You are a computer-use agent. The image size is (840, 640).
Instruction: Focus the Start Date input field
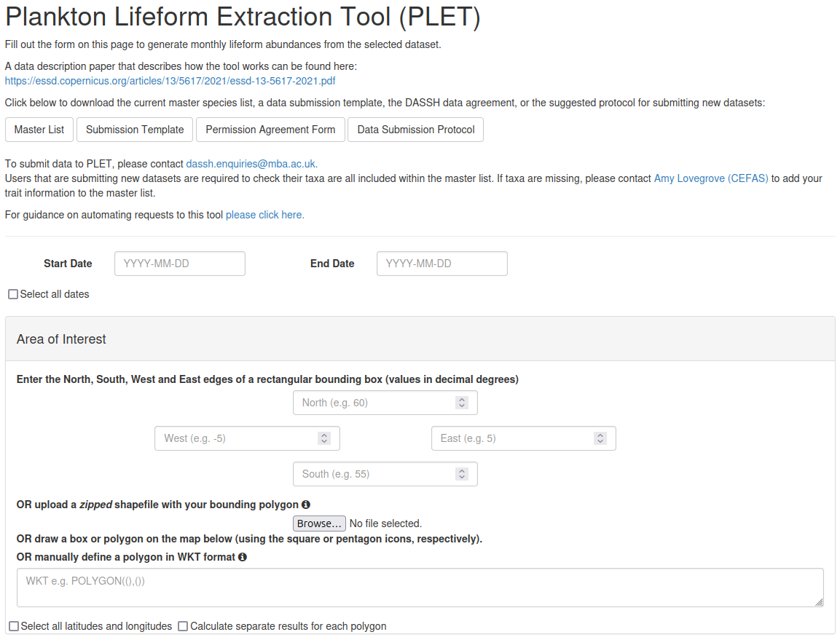tap(179, 264)
